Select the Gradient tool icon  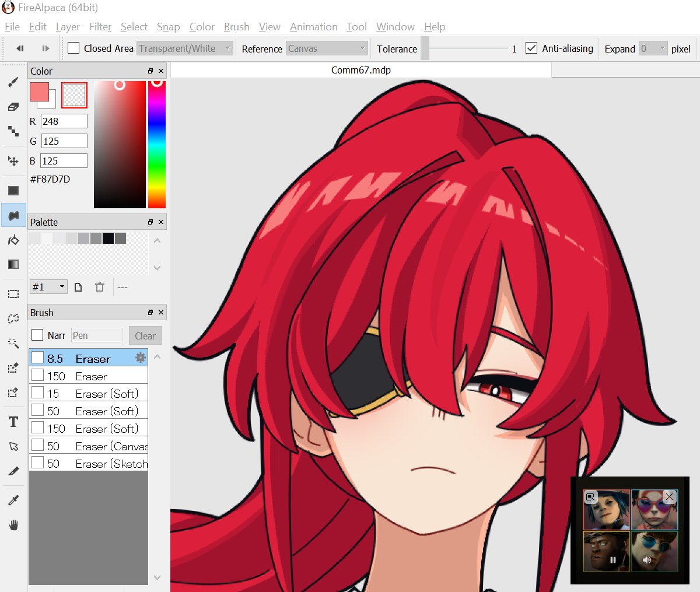[x=13, y=264]
